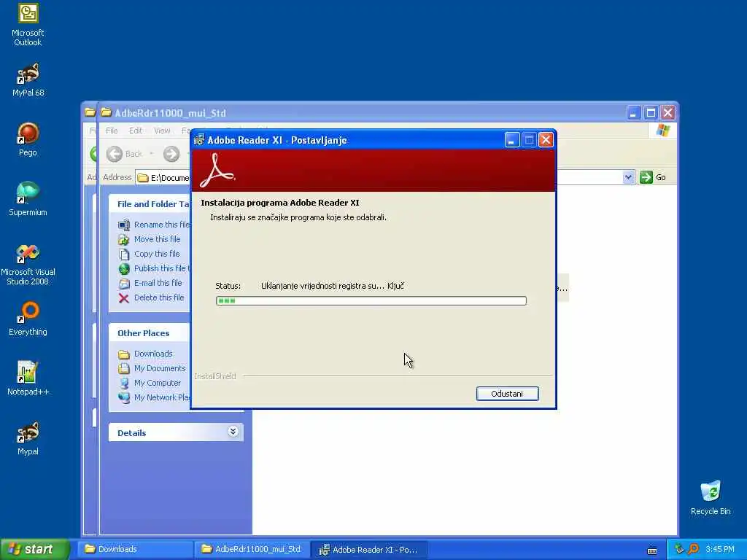Click the Odustani cancel button
This screenshot has height=560, width=747.
(x=508, y=394)
